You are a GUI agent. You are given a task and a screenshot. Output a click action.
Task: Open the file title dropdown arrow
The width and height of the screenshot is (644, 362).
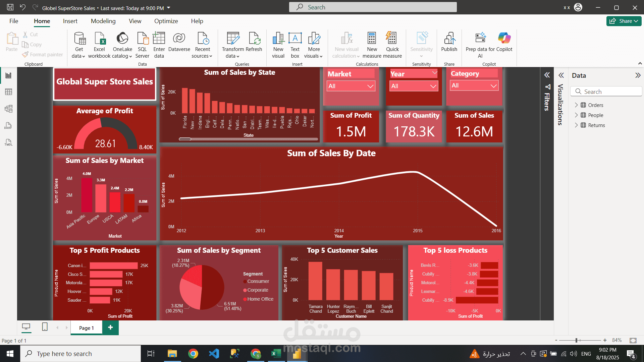169,8
